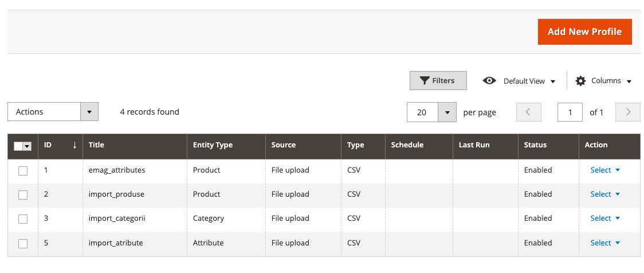
Task: Check the import_produse row checkbox
Action: click(23, 195)
